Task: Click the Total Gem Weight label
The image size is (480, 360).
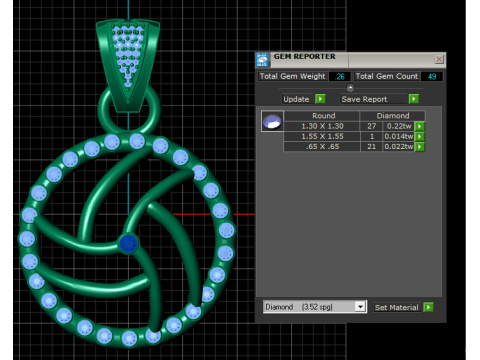Action: (x=292, y=76)
